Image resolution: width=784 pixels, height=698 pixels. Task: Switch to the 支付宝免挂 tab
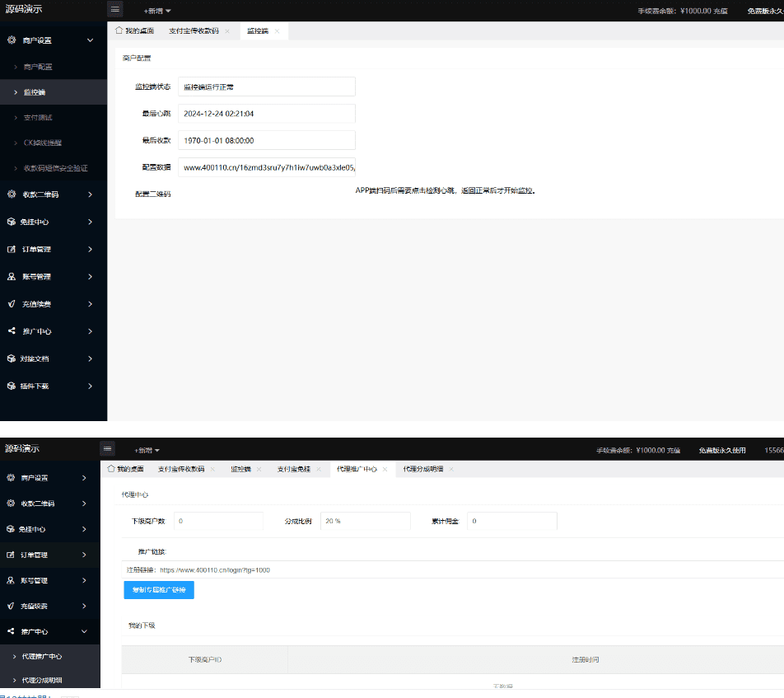[292, 469]
